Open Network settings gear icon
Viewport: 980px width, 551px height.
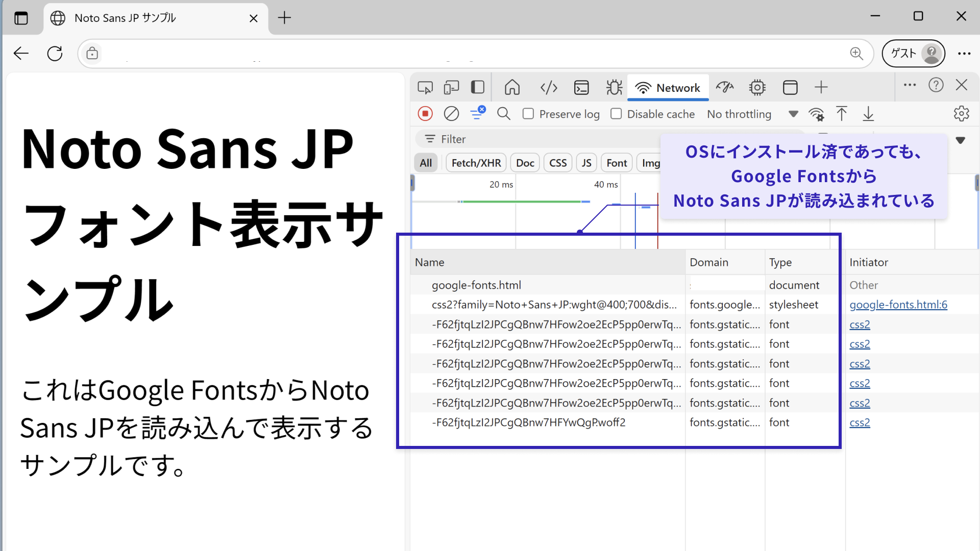(x=962, y=114)
